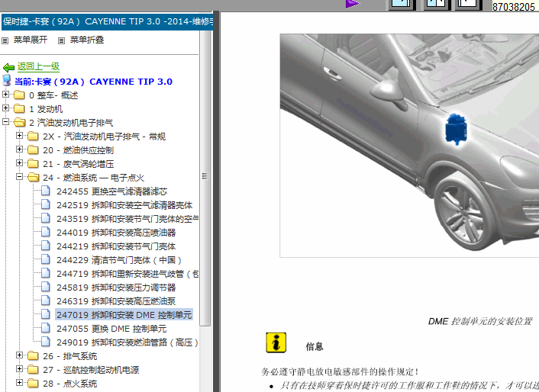Image resolution: width=539 pixels, height=392 pixels.
Task: Select the 26 - 排气系统 folder label
Action: 70,356
